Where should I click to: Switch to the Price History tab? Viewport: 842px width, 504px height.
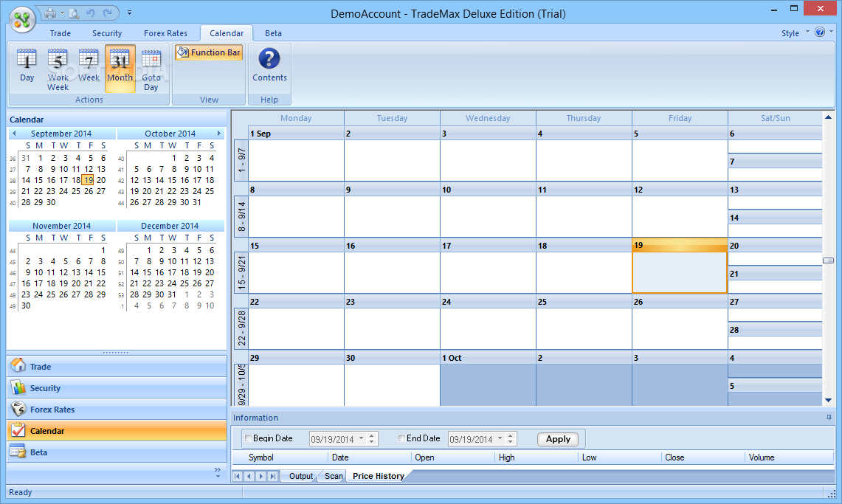pos(378,476)
